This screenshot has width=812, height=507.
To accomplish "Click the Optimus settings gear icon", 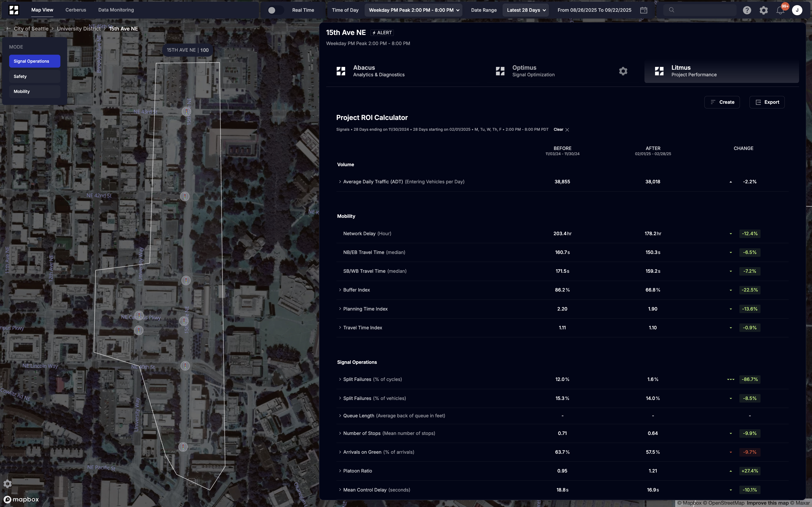I will [623, 71].
